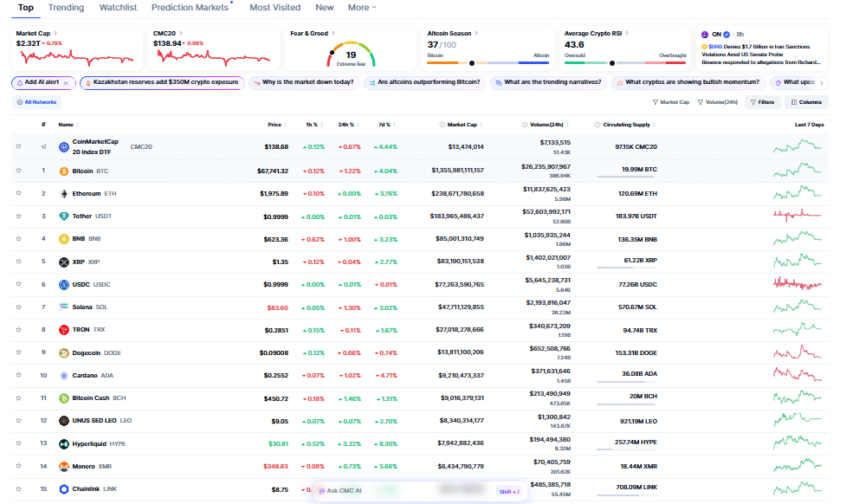Click the Dogecoin logo icon
Image resolution: width=859 pixels, height=504 pixels.
tap(64, 352)
